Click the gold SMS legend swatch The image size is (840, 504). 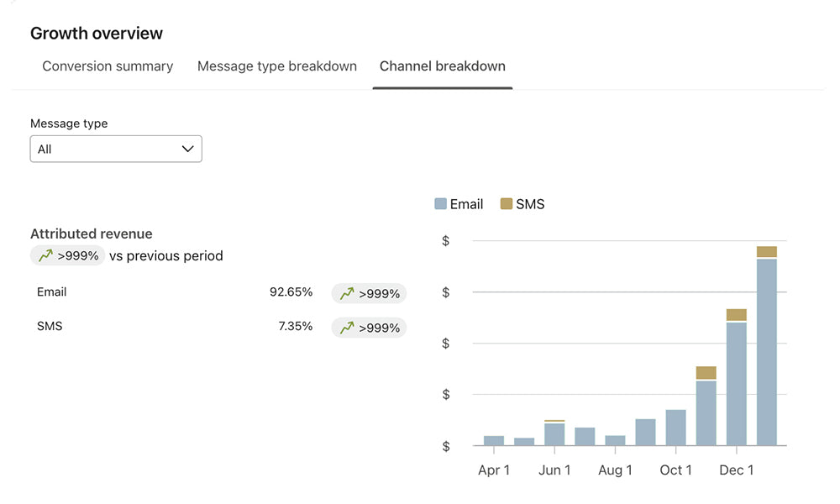tap(506, 204)
